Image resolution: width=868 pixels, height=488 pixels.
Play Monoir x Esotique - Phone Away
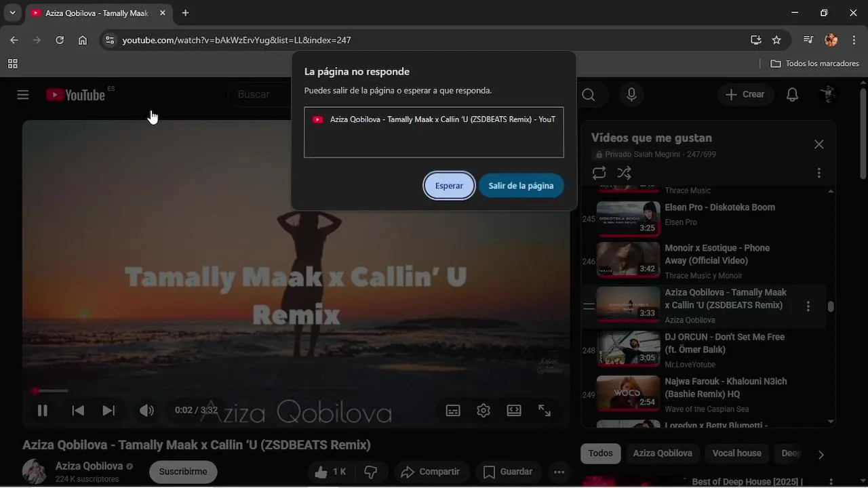coord(717,254)
